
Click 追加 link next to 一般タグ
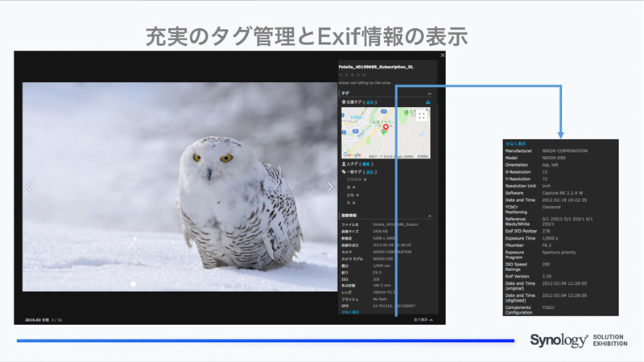pyautogui.click(x=369, y=172)
